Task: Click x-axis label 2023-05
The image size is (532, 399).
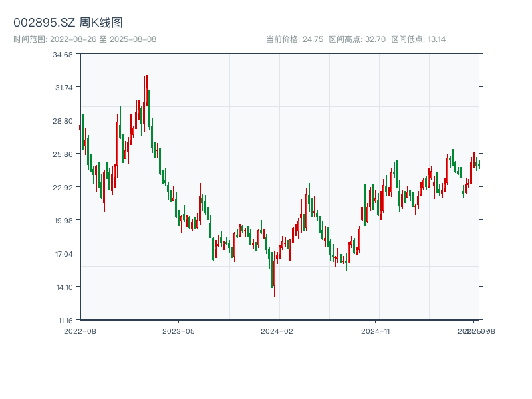Action: pyautogui.click(x=178, y=331)
